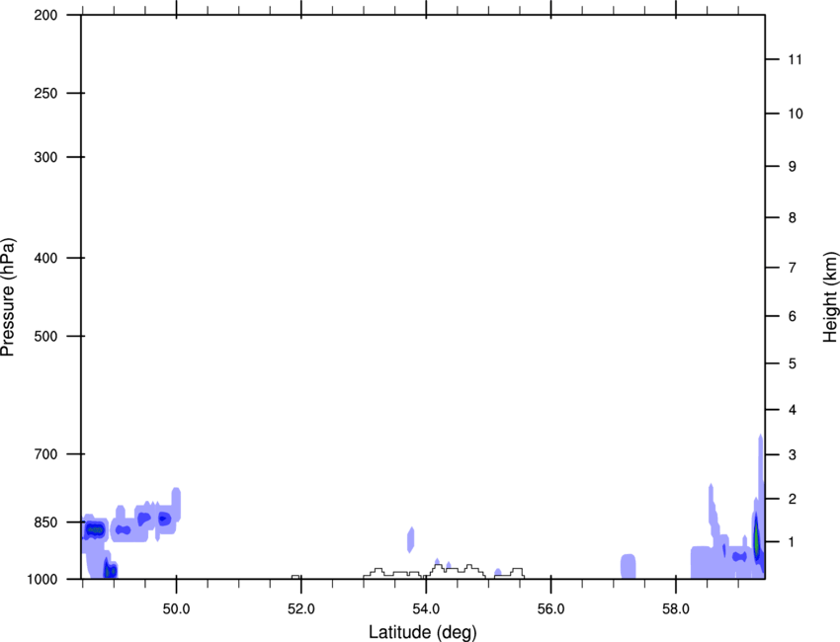Click the 1 km height label
Image resolution: width=840 pixels, height=642 pixels.
pos(792,542)
